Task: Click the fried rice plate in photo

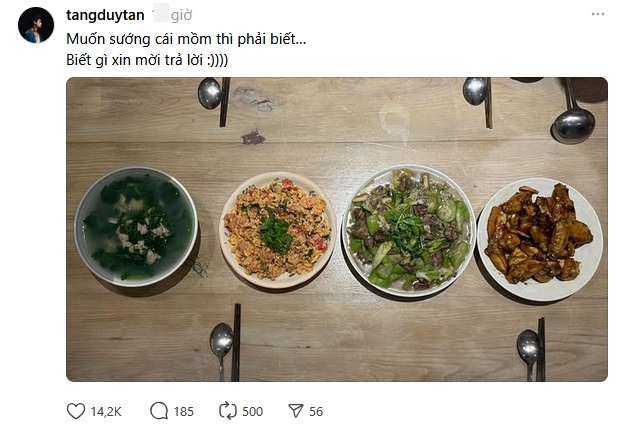Action: pyautogui.click(x=277, y=229)
